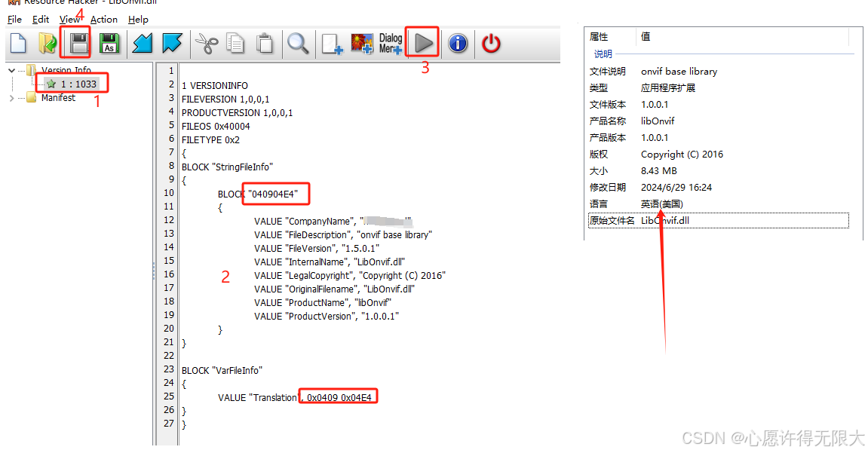
Task: Save file with the floppy disk icon
Action: pos(79,43)
